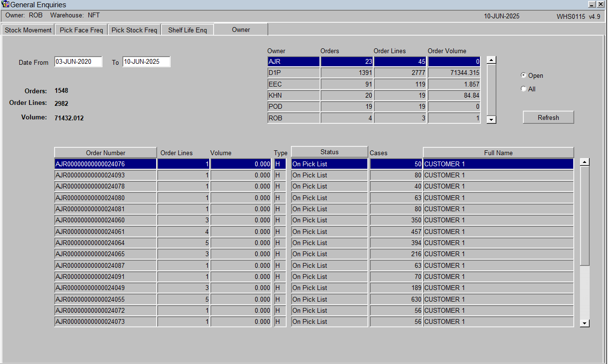Select the KHN owner row
This screenshot has width=608, height=364.
click(x=374, y=95)
